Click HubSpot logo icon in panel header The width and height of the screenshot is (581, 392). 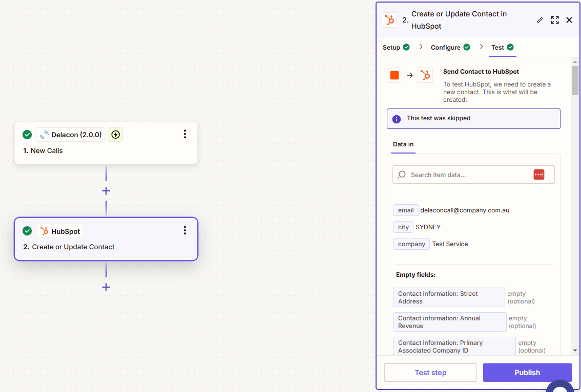pos(389,20)
